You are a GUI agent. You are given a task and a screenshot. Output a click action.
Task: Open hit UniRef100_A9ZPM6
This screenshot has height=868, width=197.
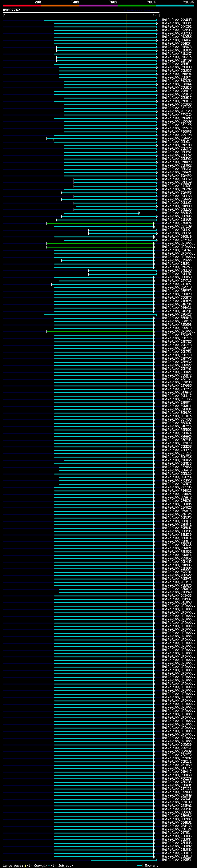[177, 30]
